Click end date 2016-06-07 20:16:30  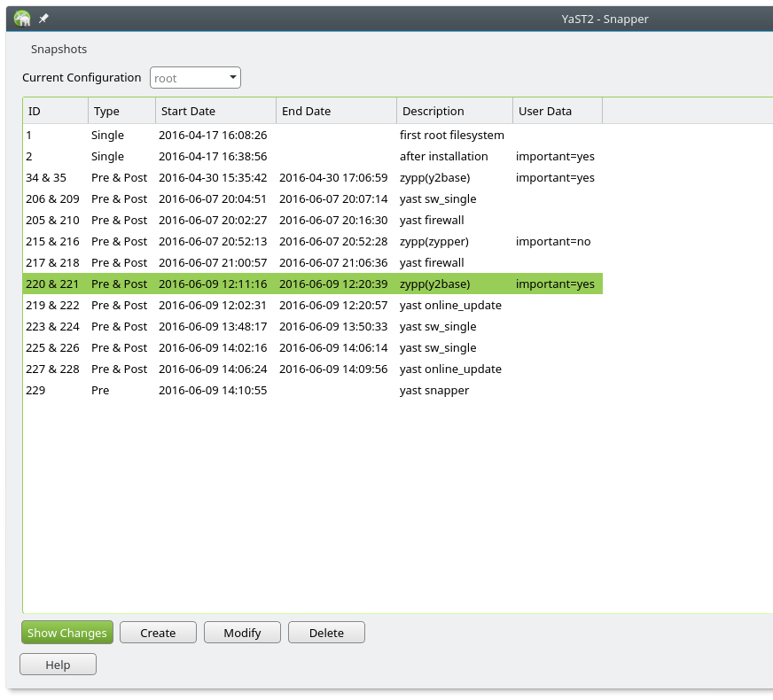(333, 221)
